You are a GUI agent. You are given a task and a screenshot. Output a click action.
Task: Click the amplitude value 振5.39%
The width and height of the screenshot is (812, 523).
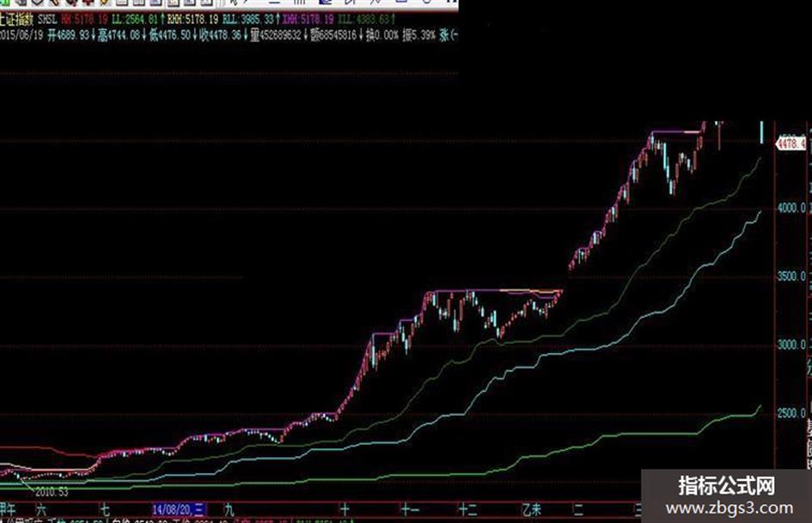pos(419,36)
